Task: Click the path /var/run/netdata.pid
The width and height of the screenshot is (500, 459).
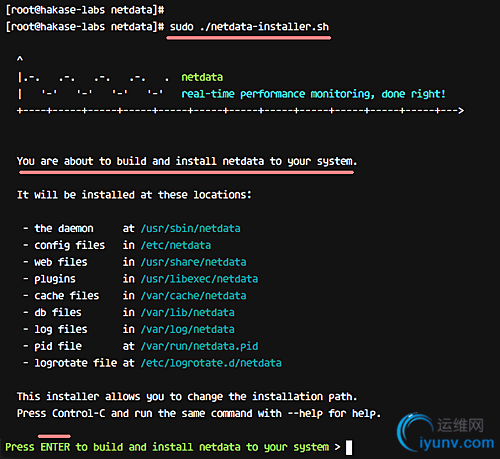Action: pyautogui.click(x=199, y=346)
